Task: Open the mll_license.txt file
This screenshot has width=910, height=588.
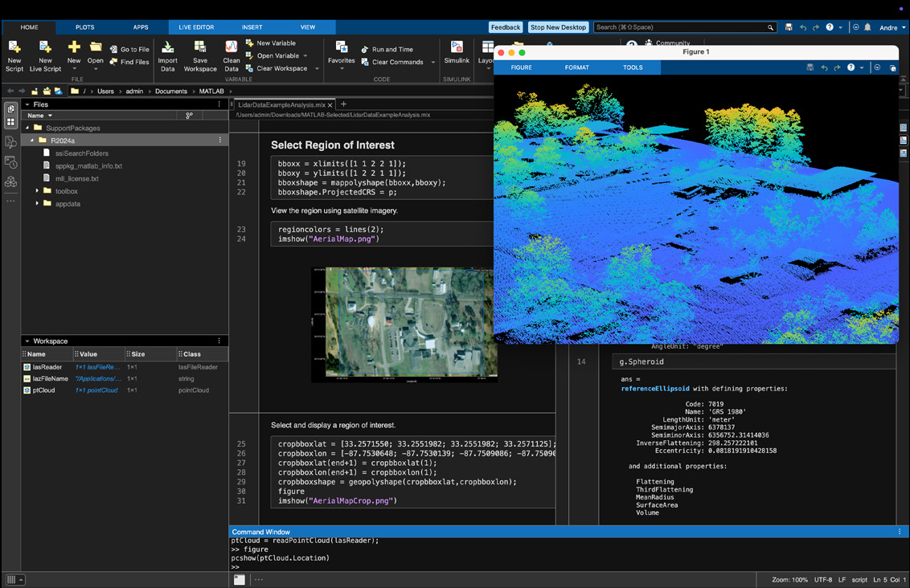Action: (76, 178)
